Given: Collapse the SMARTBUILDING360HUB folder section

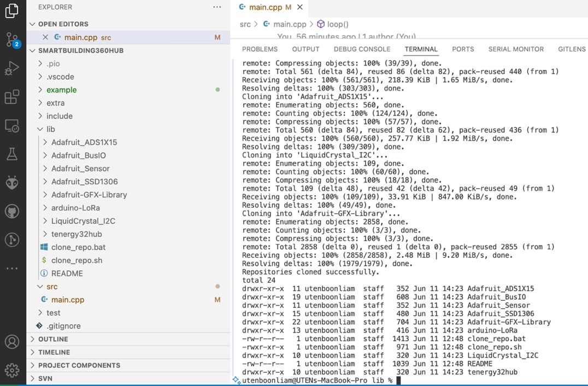Looking at the screenshot, I should point(128,51).
